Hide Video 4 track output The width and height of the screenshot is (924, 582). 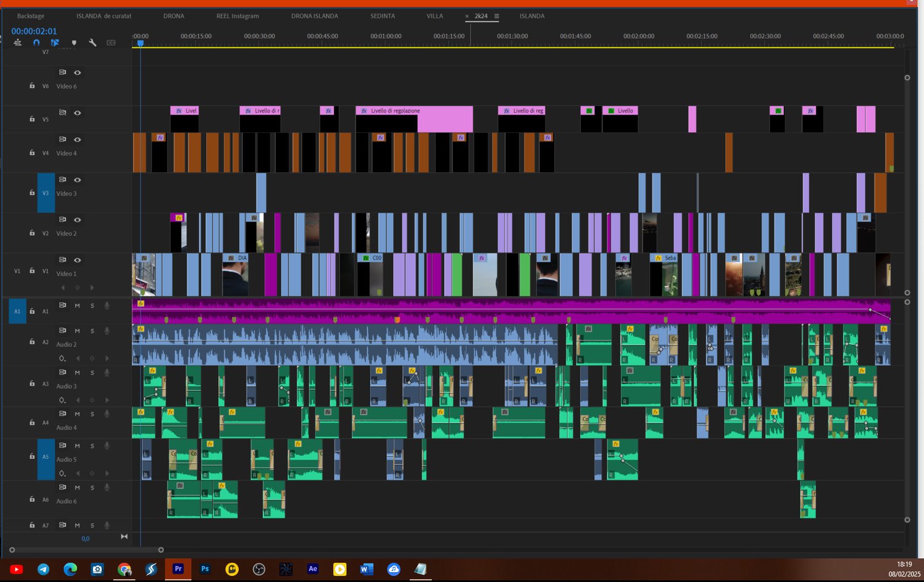tap(78, 140)
